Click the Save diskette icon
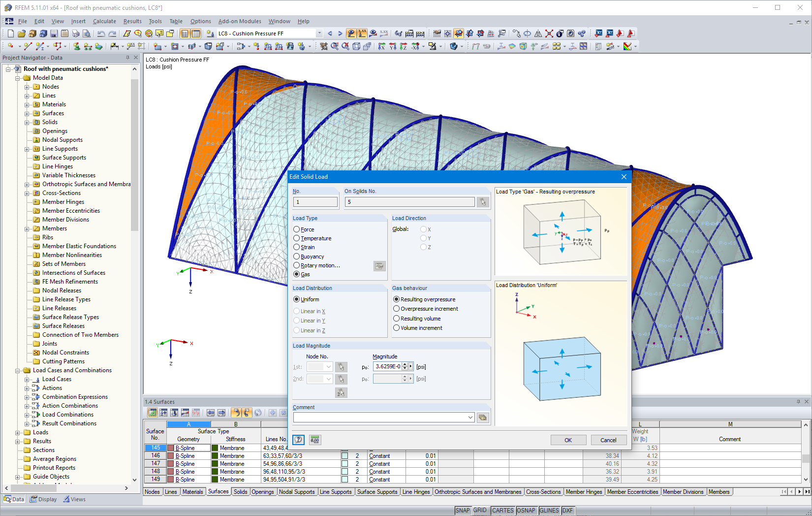This screenshot has width=812, height=516. click(x=54, y=33)
